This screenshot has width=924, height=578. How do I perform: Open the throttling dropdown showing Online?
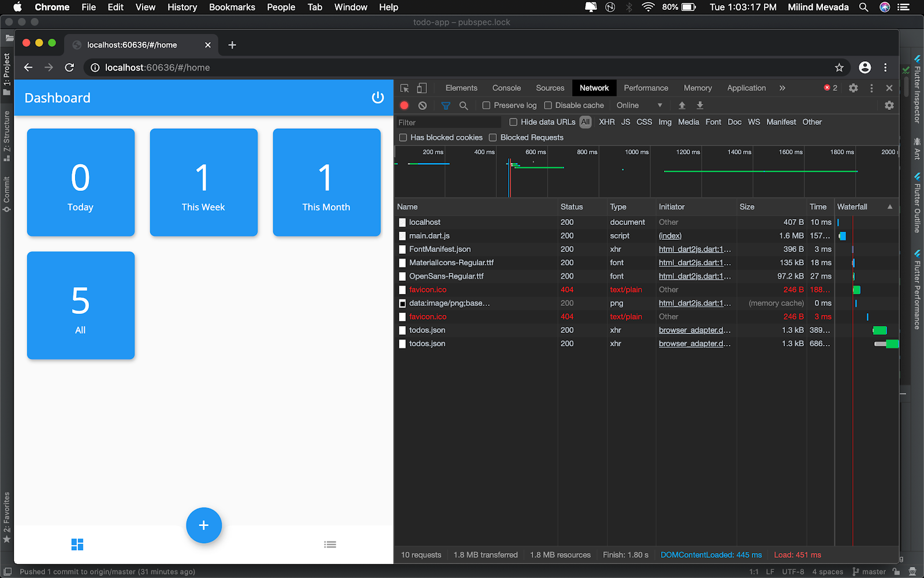click(638, 105)
